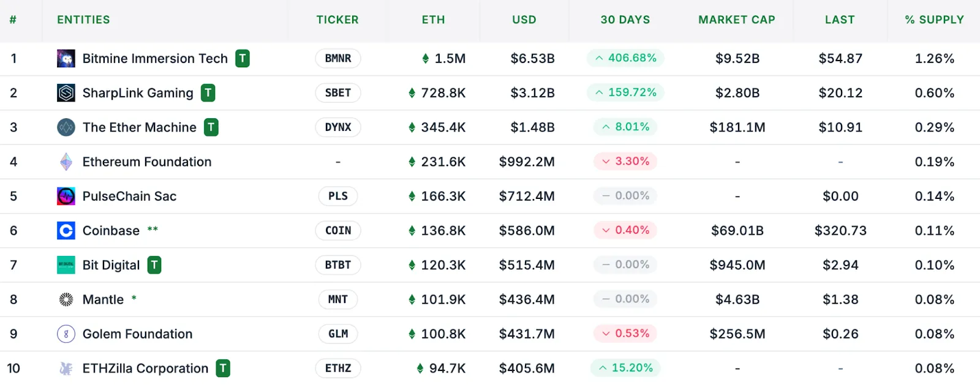Toggle the T badge next to Bitmine Immersion Tech
The image size is (980, 385).
(x=241, y=58)
